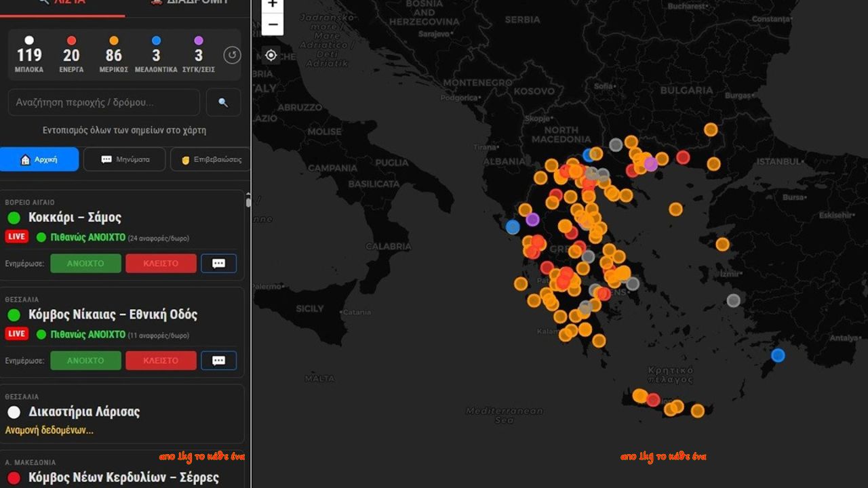Viewport: 868px width, 488px height.
Task: Click the purple marker in northern Greece
Action: pyautogui.click(x=651, y=163)
